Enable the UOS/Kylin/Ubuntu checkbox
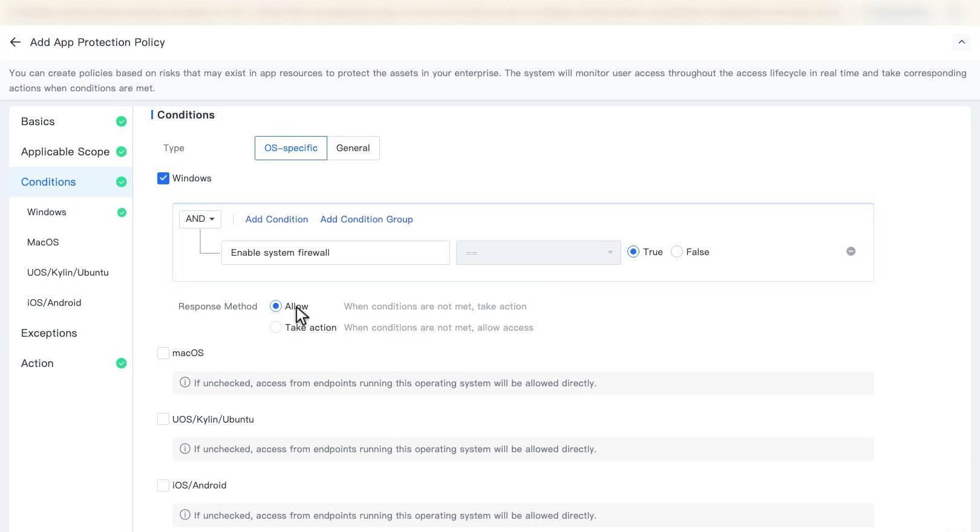This screenshot has height=532, width=980. (x=163, y=419)
